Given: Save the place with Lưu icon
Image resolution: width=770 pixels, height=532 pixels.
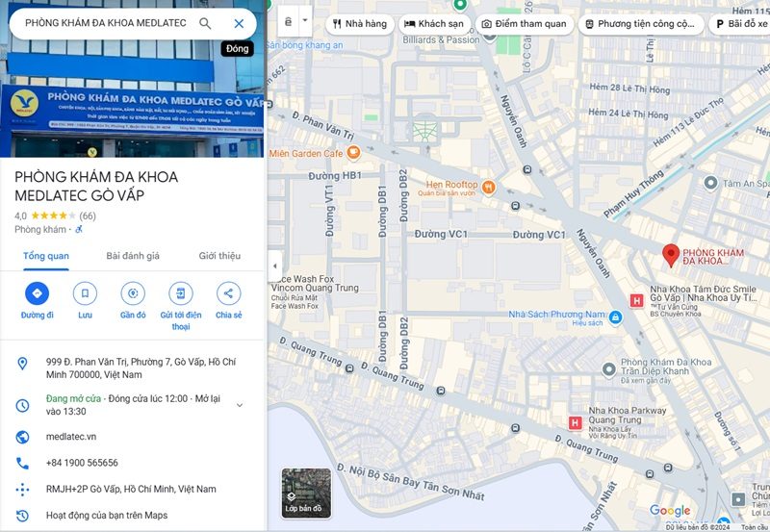Looking at the screenshot, I should 85,293.
